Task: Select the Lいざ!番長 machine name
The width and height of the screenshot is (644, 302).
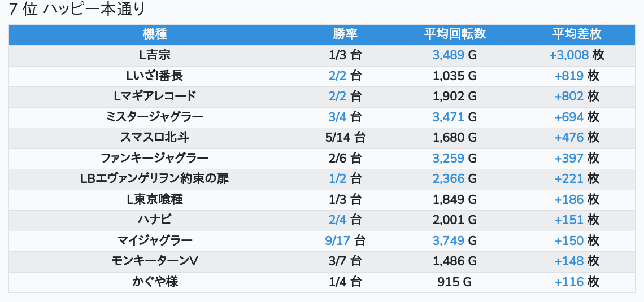Action: click(x=155, y=76)
